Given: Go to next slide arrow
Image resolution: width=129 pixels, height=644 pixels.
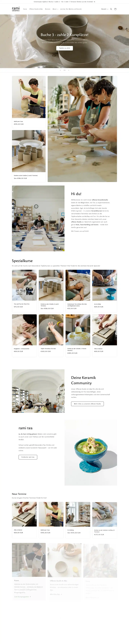Looking at the screenshot, I should click(x=69, y=70).
